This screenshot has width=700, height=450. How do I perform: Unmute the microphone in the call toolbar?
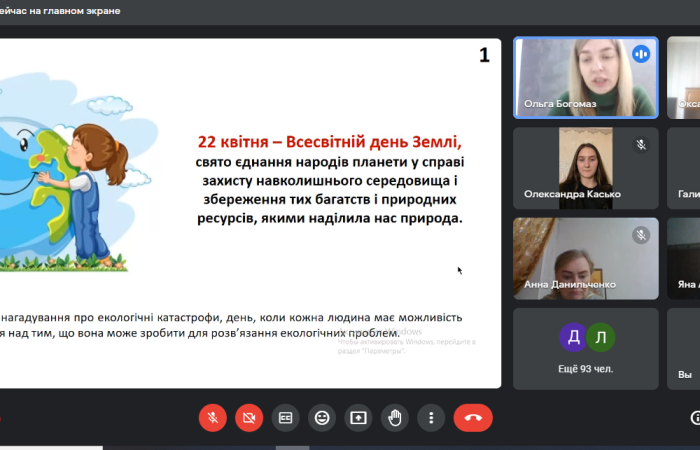212,417
